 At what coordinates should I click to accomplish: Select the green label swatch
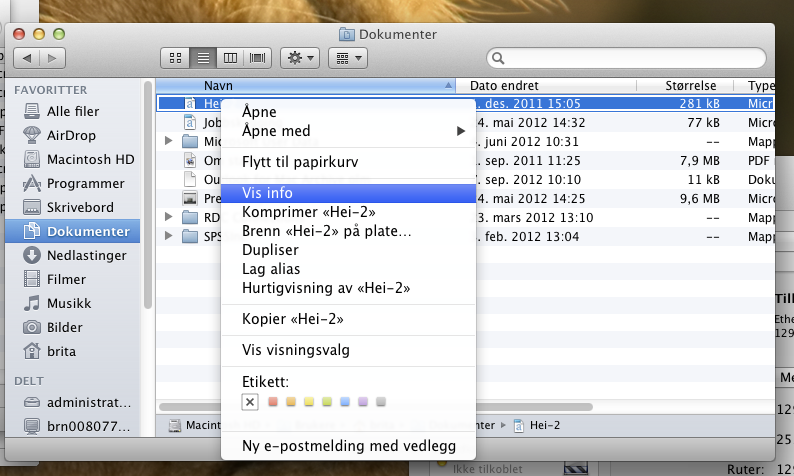pos(326,402)
